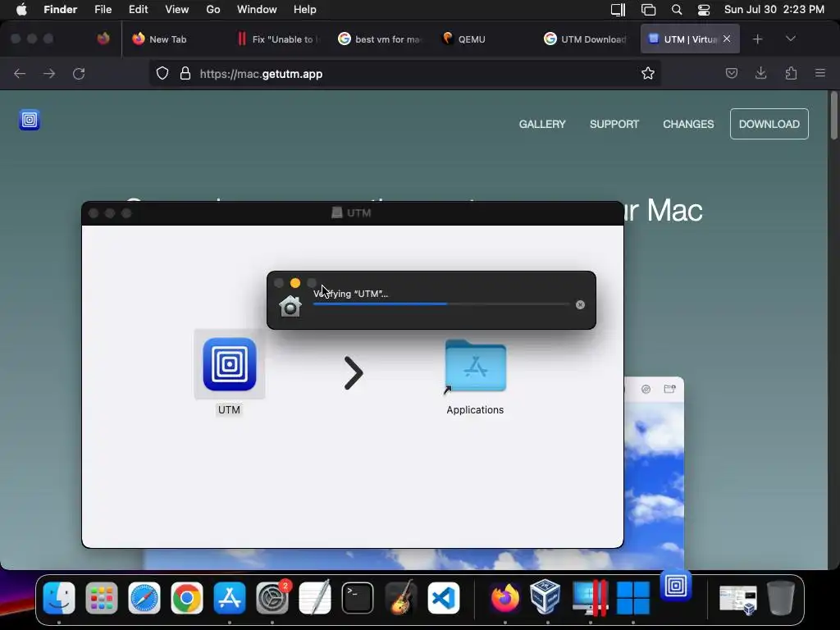This screenshot has width=840, height=630.
Task: Open App Store from the Dock
Action: (230, 598)
